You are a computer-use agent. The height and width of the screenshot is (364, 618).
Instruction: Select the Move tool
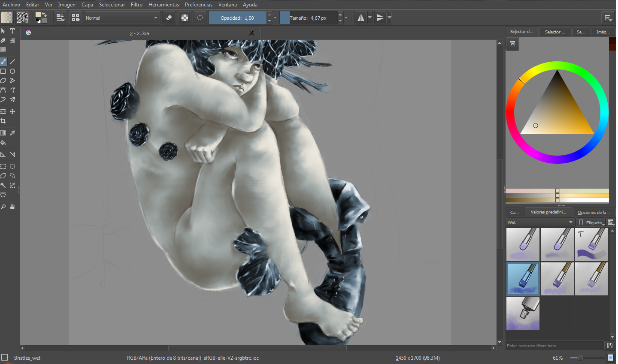coord(12,111)
